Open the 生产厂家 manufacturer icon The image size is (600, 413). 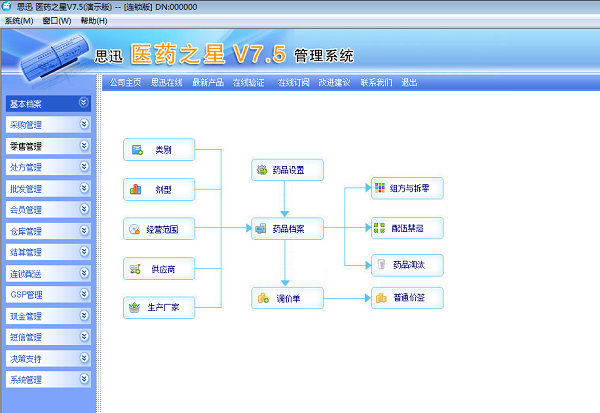(x=134, y=307)
